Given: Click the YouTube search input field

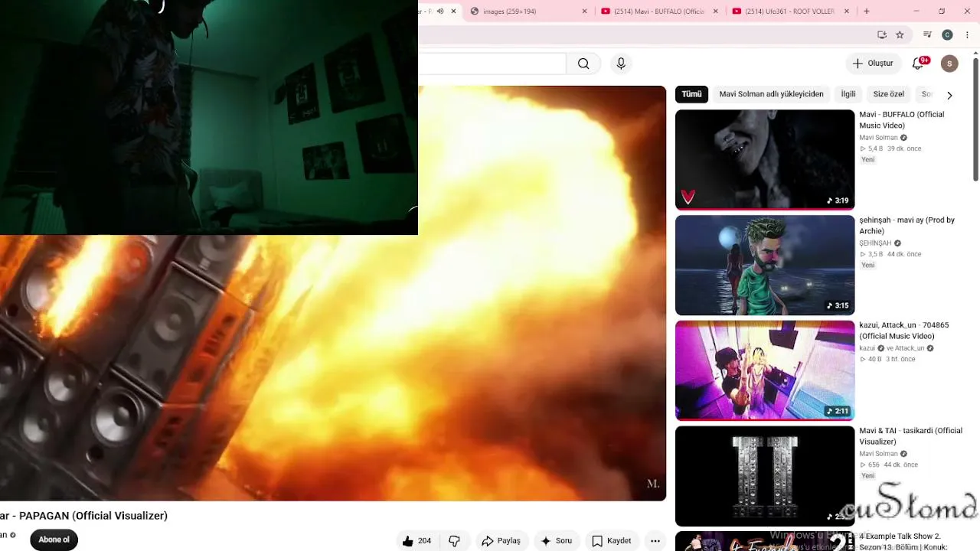Looking at the screenshot, I should [492, 64].
